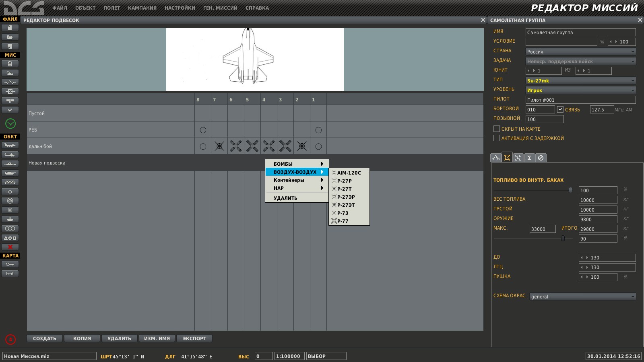This screenshot has height=362, width=644.
Task: Open the ТИП dropdown showing Su-27mk
Action: tap(580, 80)
